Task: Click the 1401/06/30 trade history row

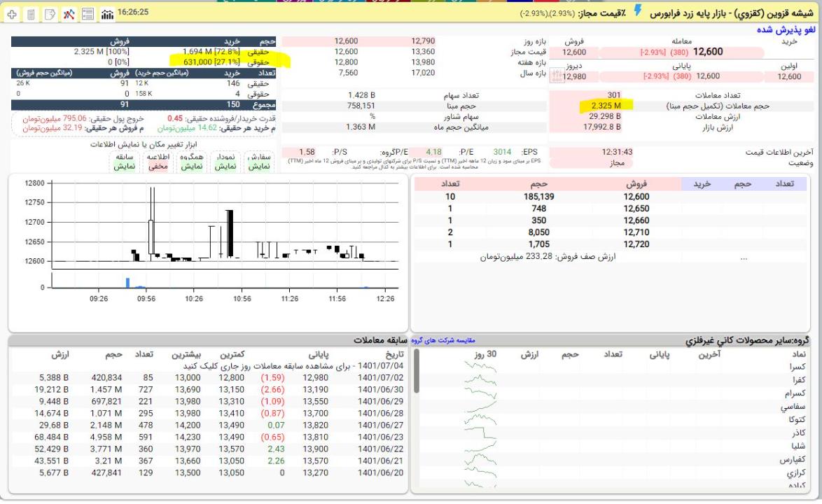Action: tap(381, 389)
